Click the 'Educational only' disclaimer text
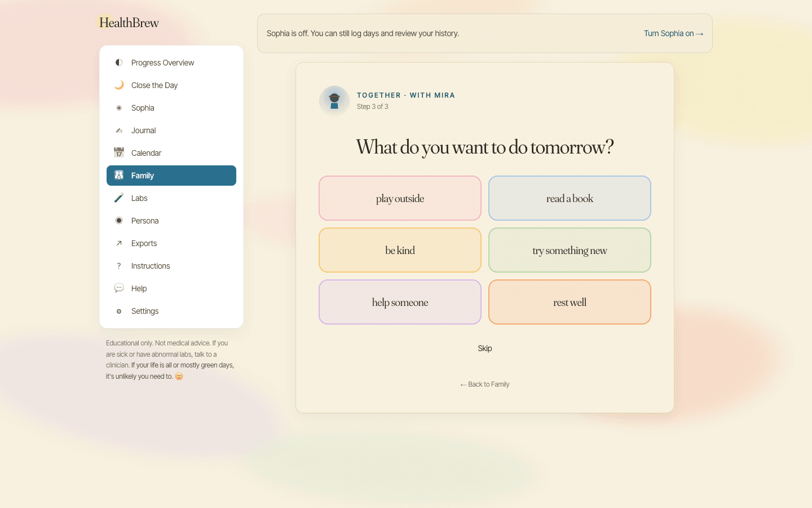The height and width of the screenshot is (508, 812). [170, 360]
